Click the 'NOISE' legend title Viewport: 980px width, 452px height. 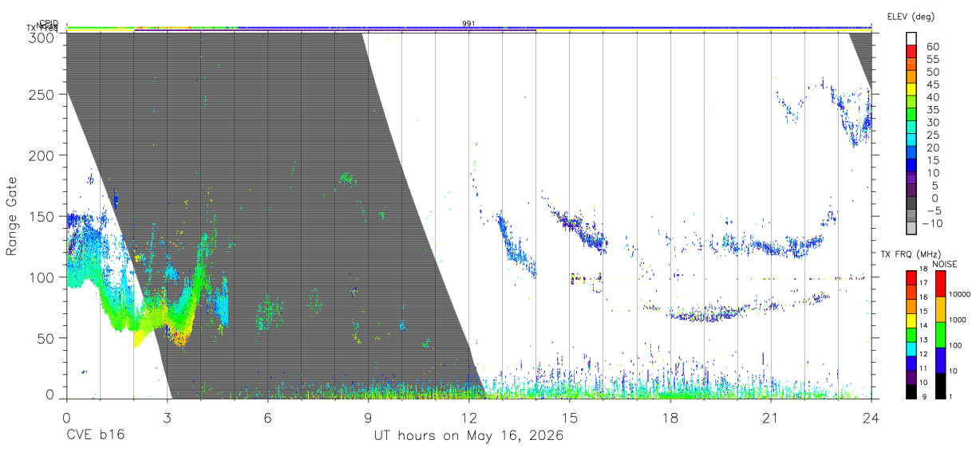944,264
